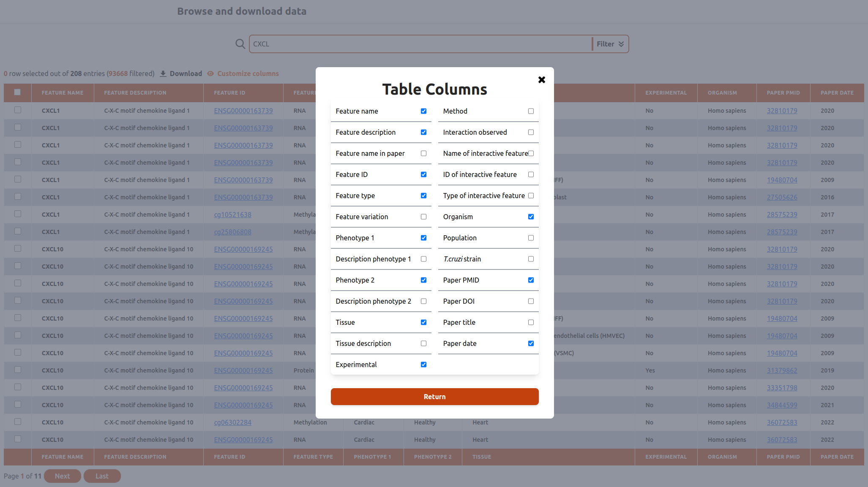Viewport: 868px width, 487px height.
Task: Enable the Method column
Action: tap(531, 111)
